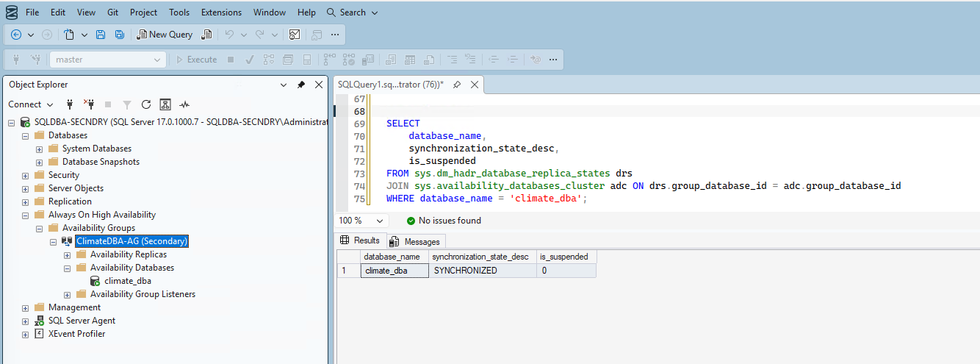Viewport: 980px width, 364px height.
Task: Click the No issues found status indicator
Action: pyautogui.click(x=444, y=221)
